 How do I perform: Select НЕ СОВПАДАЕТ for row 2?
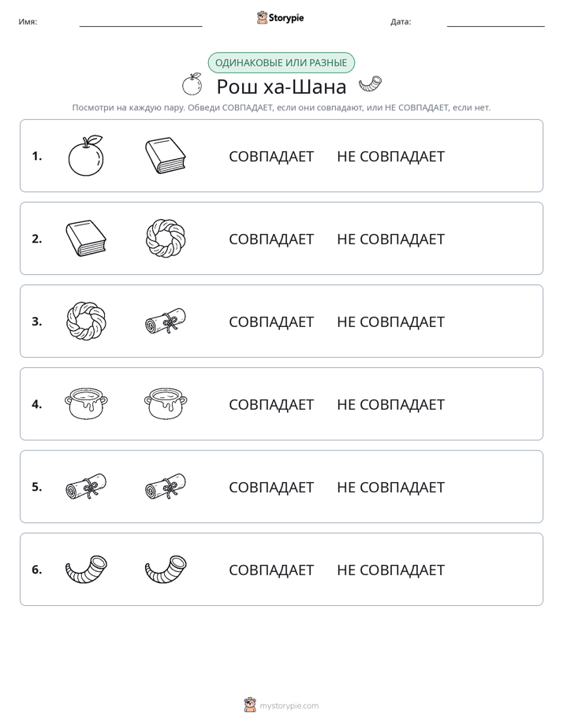(390, 239)
